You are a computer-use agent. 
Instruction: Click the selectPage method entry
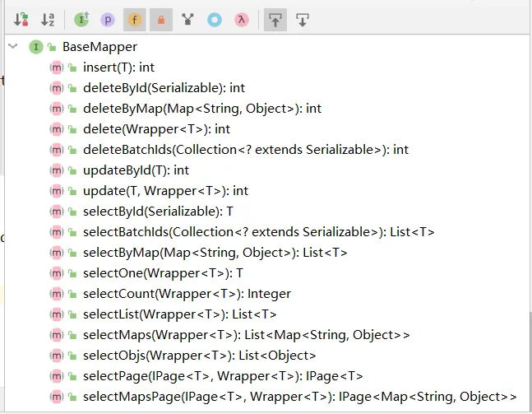click(x=222, y=376)
